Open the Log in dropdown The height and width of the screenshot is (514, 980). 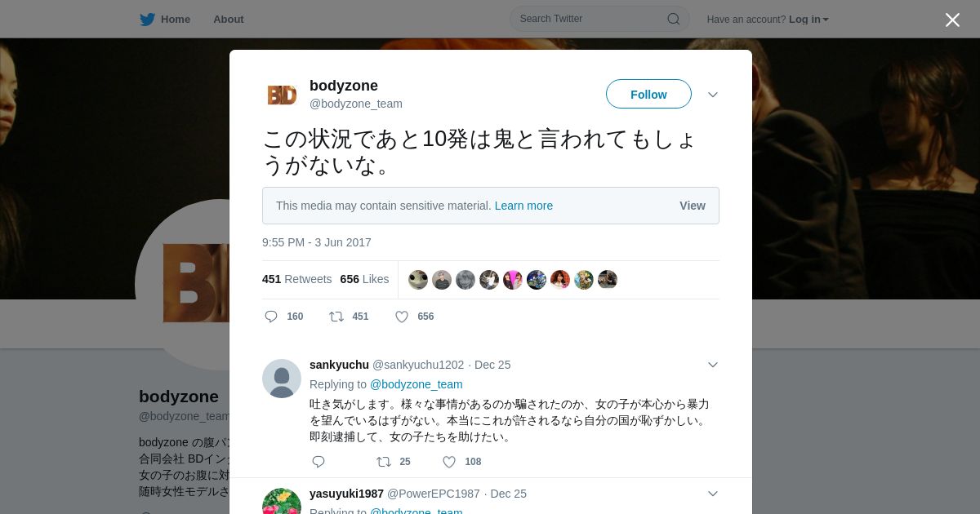808,20
